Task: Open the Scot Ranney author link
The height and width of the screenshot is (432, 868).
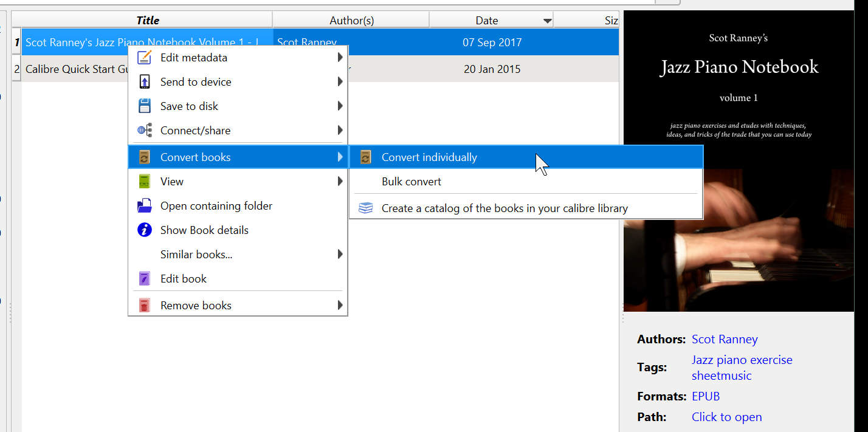Action: coord(725,340)
